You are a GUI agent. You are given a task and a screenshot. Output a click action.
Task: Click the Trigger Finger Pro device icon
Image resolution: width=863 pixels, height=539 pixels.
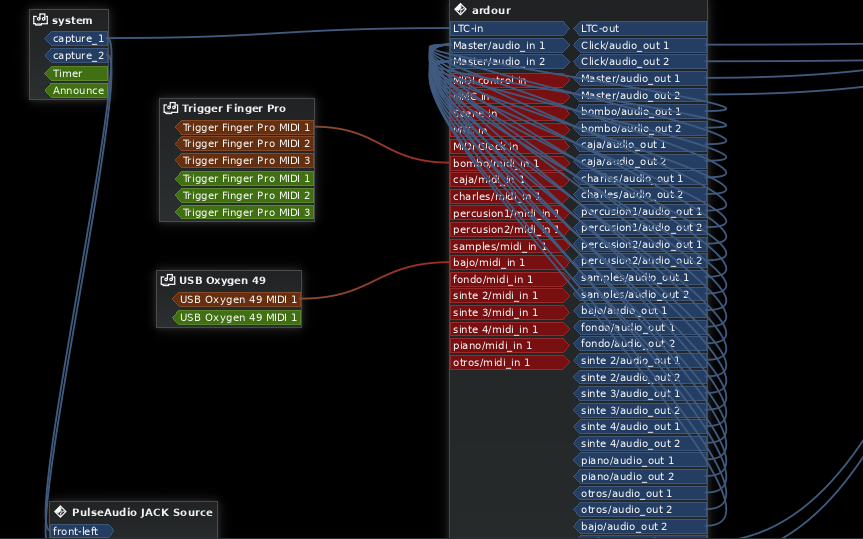tap(171, 108)
